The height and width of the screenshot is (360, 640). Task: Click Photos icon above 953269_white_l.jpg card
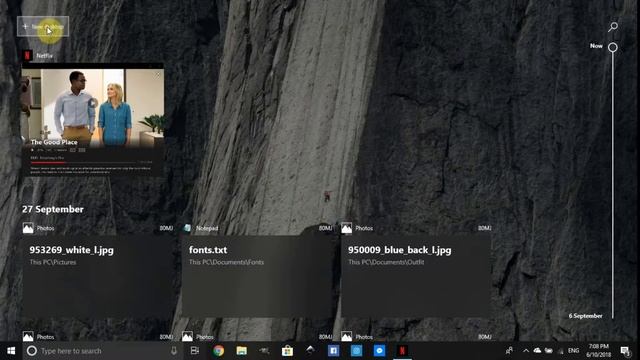pos(28,228)
